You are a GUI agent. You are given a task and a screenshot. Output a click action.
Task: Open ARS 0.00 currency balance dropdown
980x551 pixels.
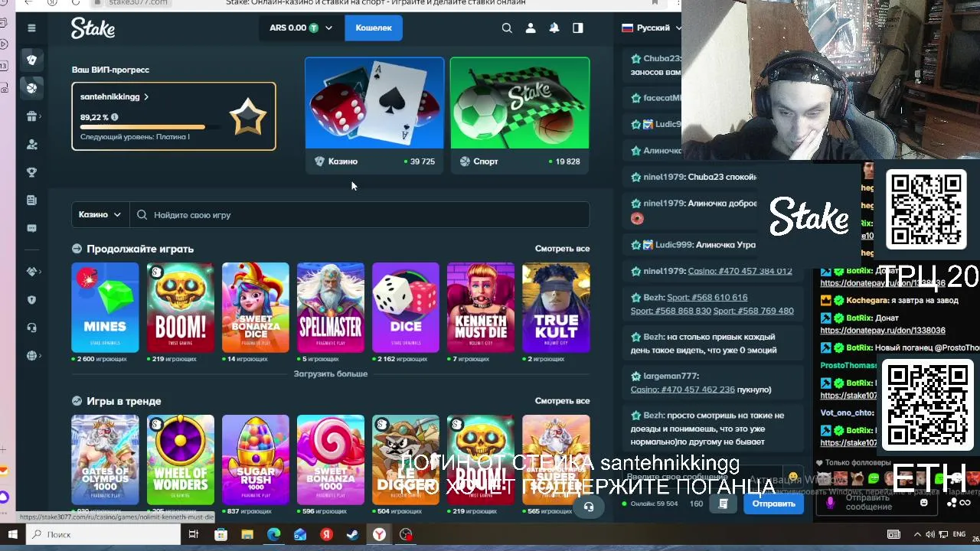click(x=301, y=28)
